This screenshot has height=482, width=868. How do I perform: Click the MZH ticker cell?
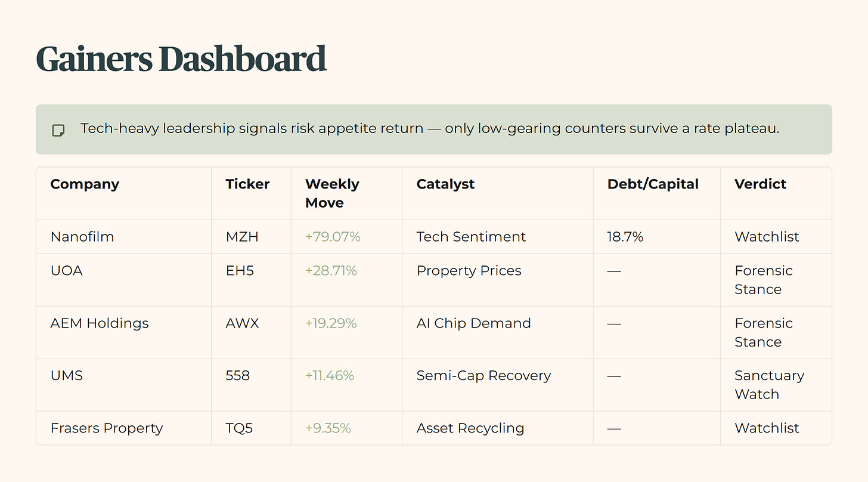click(242, 237)
